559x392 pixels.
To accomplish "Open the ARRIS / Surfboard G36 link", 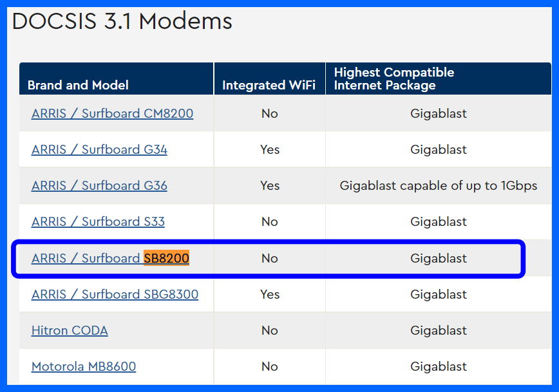I will 99,185.
